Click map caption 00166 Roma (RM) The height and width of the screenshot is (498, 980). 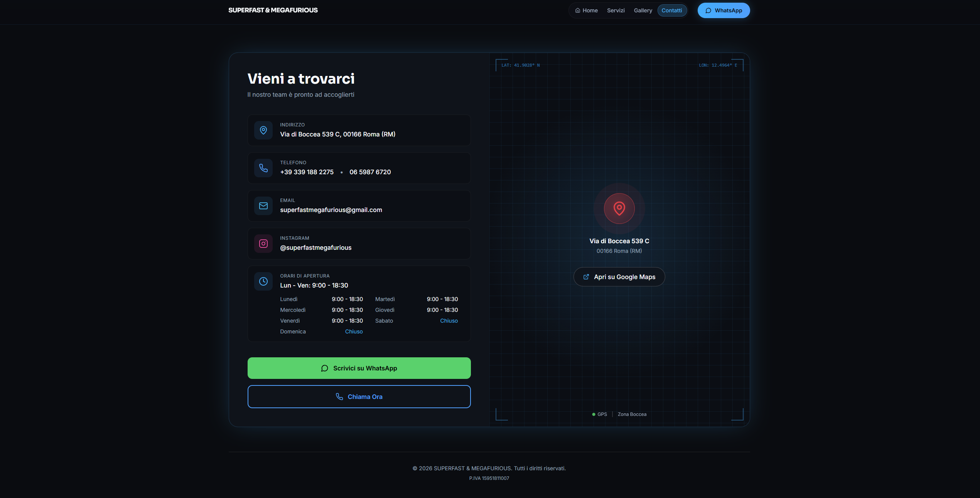click(x=619, y=251)
